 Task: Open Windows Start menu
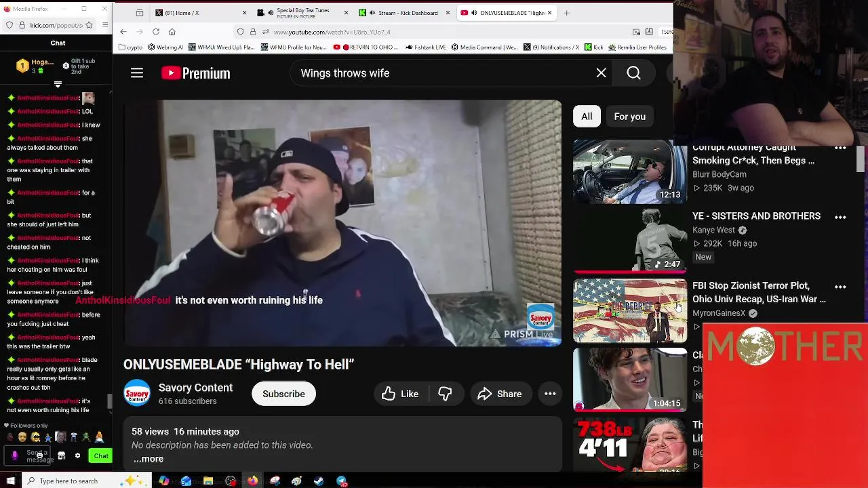(10, 481)
